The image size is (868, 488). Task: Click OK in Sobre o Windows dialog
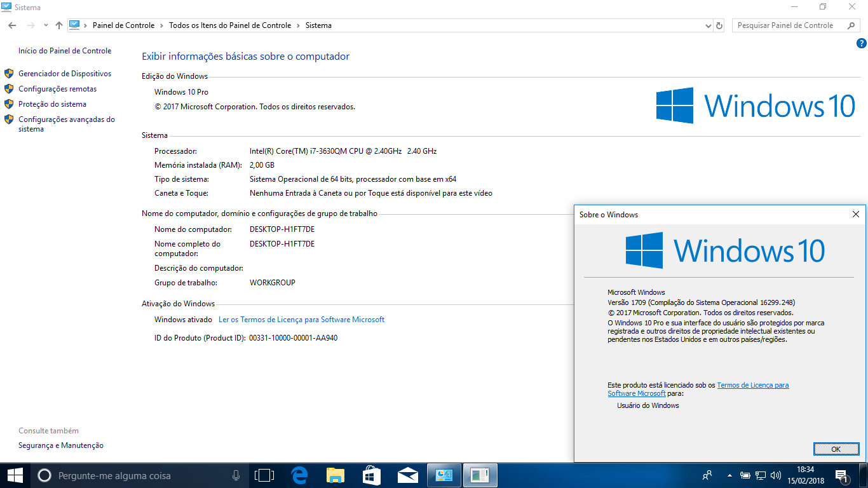pyautogui.click(x=836, y=449)
